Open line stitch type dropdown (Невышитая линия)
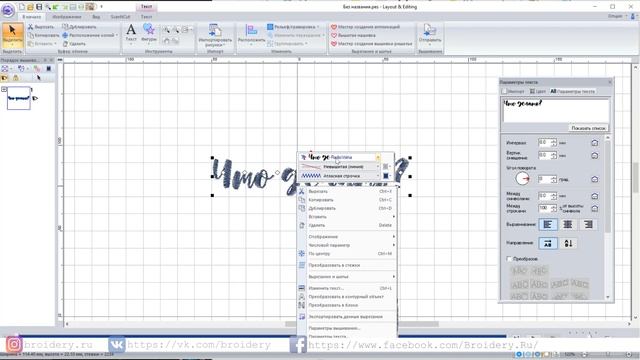640x360 pixels. coord(378,167)
